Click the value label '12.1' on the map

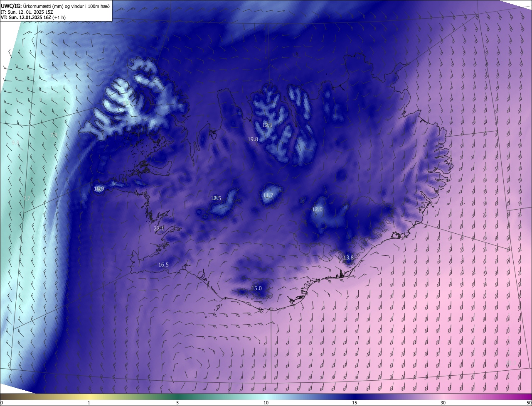pyautogui.click(x=267, y=125)
